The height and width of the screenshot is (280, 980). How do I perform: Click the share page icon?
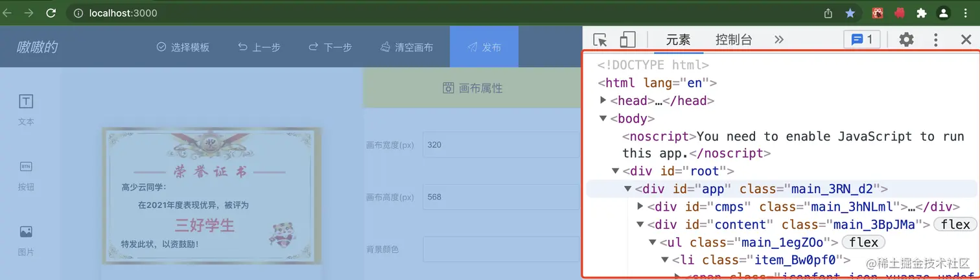828,13
